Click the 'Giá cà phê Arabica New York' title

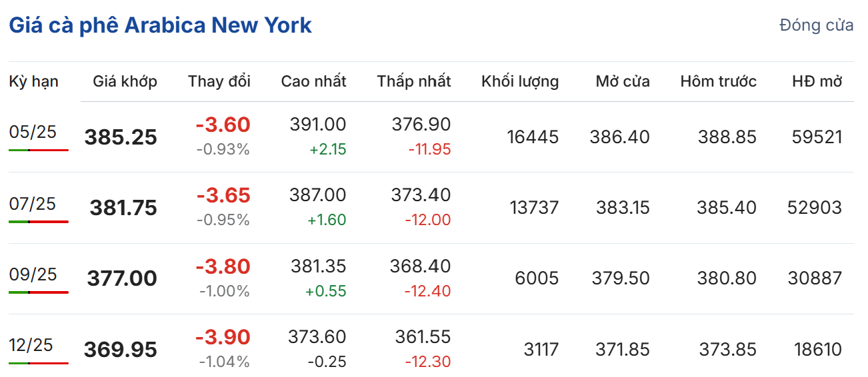[160, 26]
